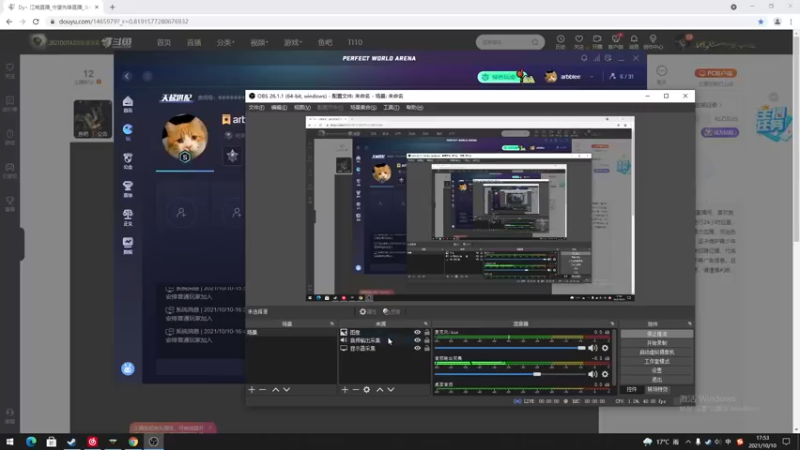Toggle visibility eye of 显示器采集 source
This screenshot has height=450, width=800.
point(417,348)
